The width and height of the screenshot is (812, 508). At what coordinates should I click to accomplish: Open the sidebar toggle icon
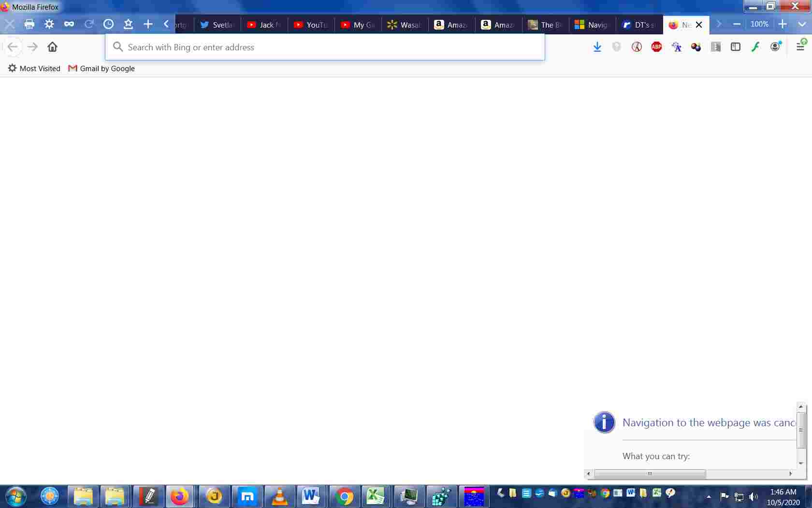pos(736,47)
